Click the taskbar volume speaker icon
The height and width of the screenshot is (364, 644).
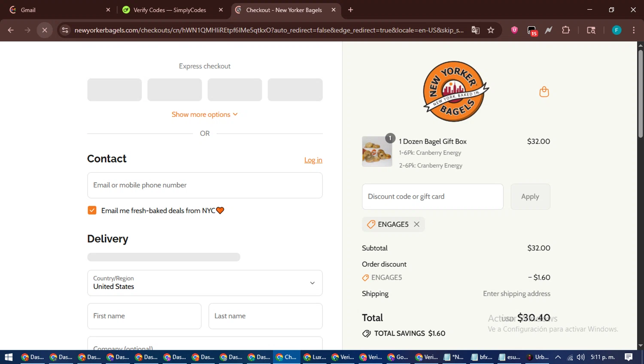580,357
